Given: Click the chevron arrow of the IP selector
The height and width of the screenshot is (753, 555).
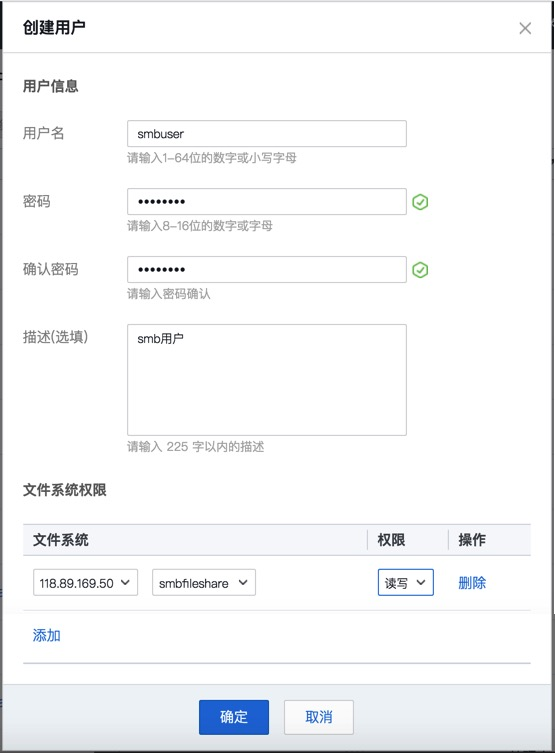Looking at the screenshot, I should pyautogui.click(x=125, y=583).
